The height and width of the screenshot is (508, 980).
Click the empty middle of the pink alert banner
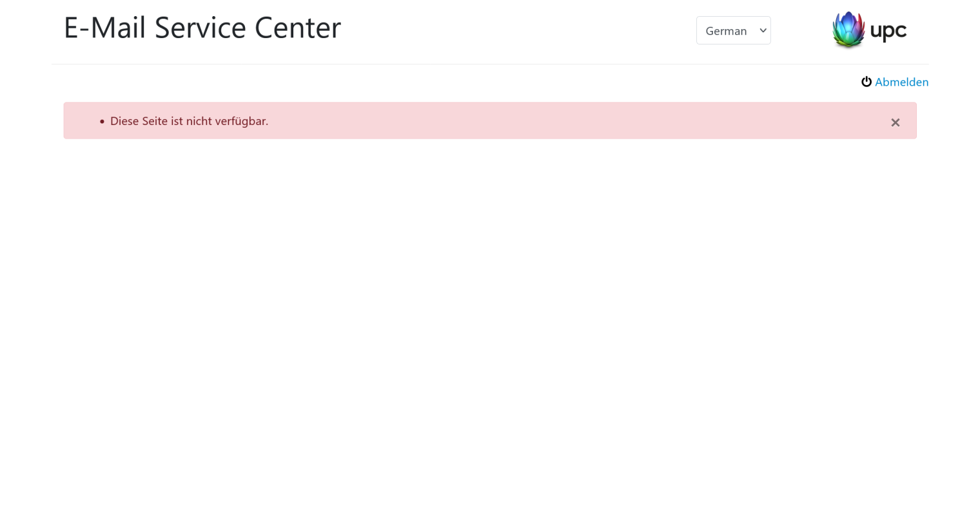548,121
